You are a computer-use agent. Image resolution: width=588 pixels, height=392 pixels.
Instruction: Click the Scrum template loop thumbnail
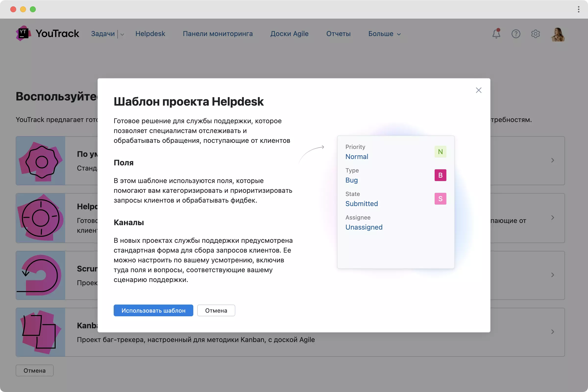[41, 275]
